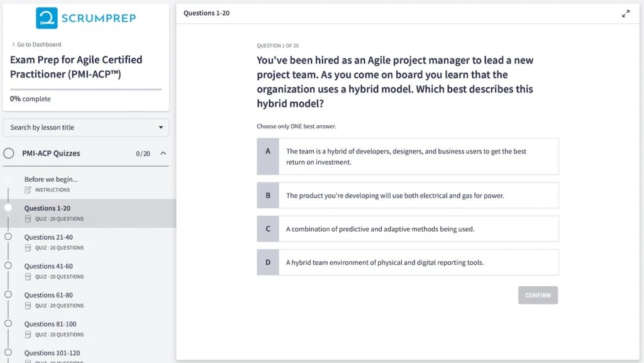Toggle the PMI-ACP Quizzes completion circle

click(x=9, y=154)
